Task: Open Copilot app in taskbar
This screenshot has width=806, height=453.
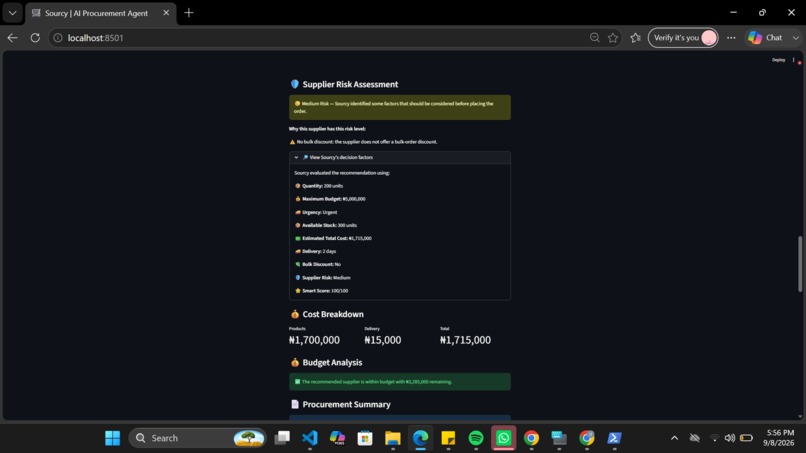Action: tap(337, 438)
